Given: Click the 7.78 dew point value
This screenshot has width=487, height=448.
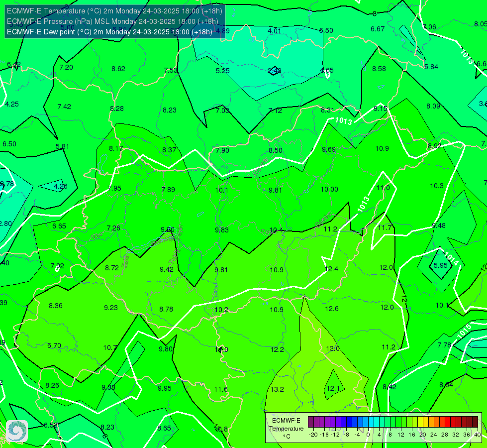Looking at the screenshot, I should pos(444,345).
